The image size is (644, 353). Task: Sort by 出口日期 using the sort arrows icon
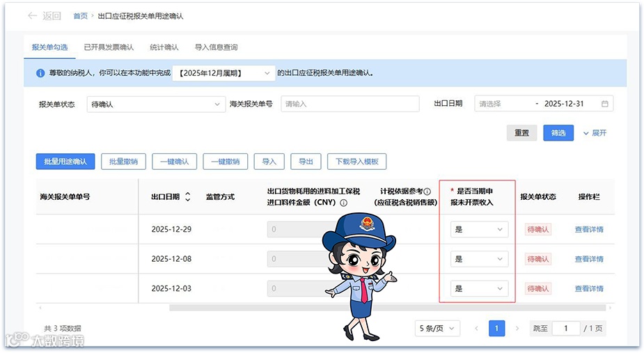(188, 196)
